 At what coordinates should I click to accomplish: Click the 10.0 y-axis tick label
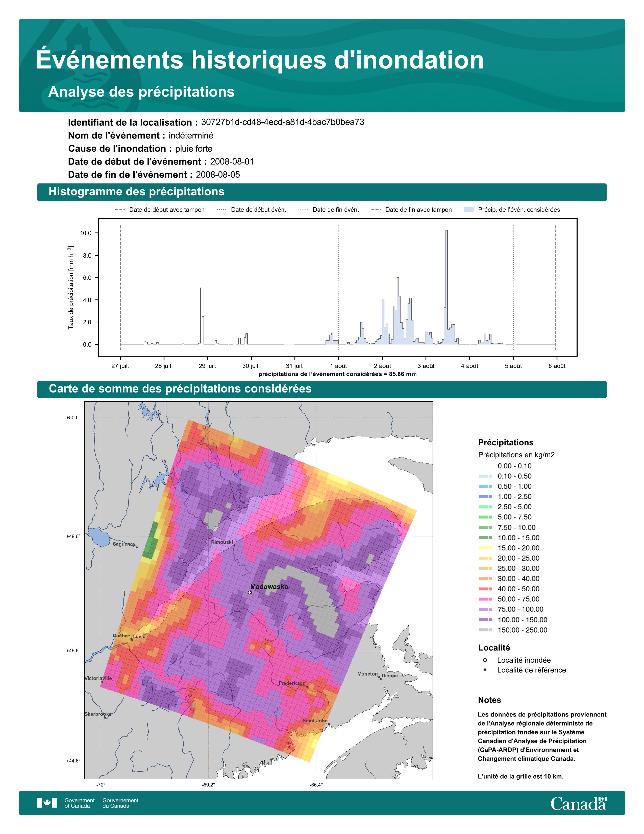click(x=85, y=233)
